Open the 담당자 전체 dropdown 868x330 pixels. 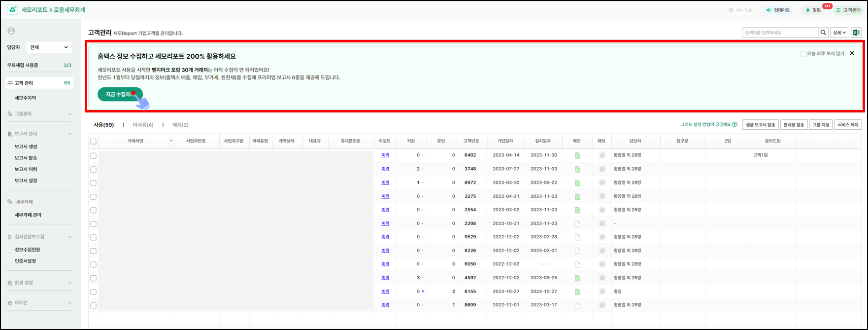tap(49, 47)
